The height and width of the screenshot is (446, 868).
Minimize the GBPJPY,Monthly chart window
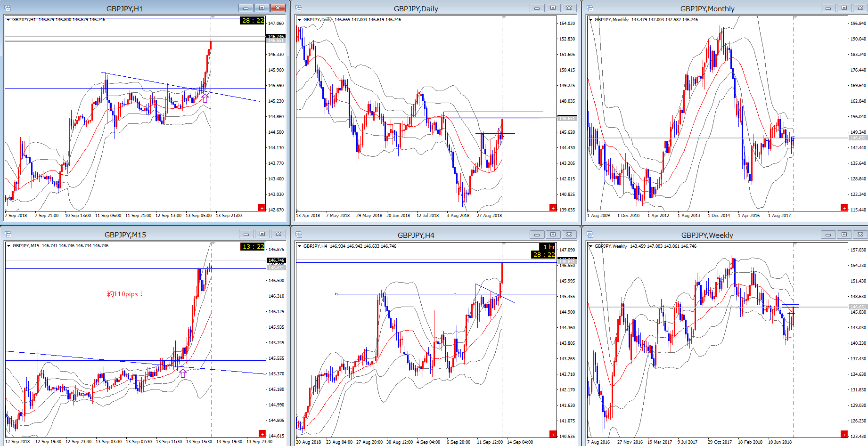point(828,8)
